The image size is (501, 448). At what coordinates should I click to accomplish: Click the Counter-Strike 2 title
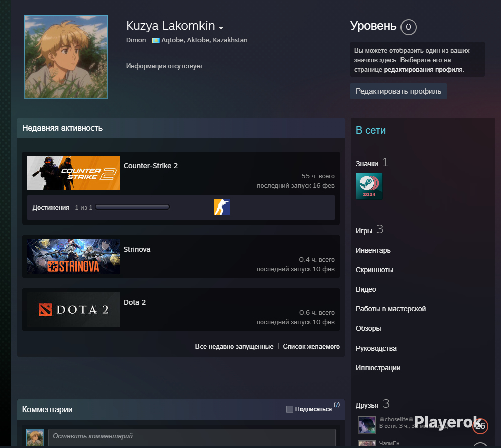pyautogui.click(x=151, y=166)
